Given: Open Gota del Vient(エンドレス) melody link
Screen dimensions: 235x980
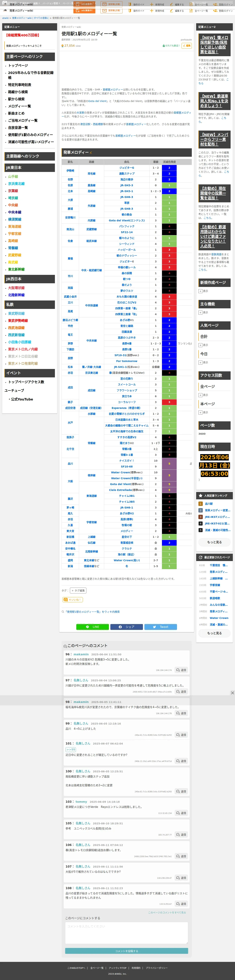Looking at the screenshot, I should pyautogui.click(x=127, y=220).
